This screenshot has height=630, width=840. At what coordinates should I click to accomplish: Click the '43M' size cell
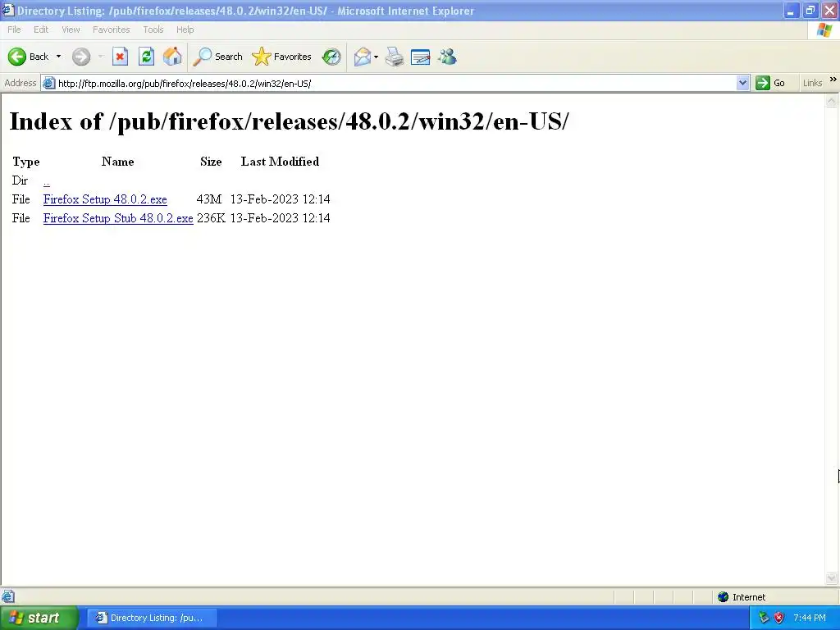coord(209,199)
